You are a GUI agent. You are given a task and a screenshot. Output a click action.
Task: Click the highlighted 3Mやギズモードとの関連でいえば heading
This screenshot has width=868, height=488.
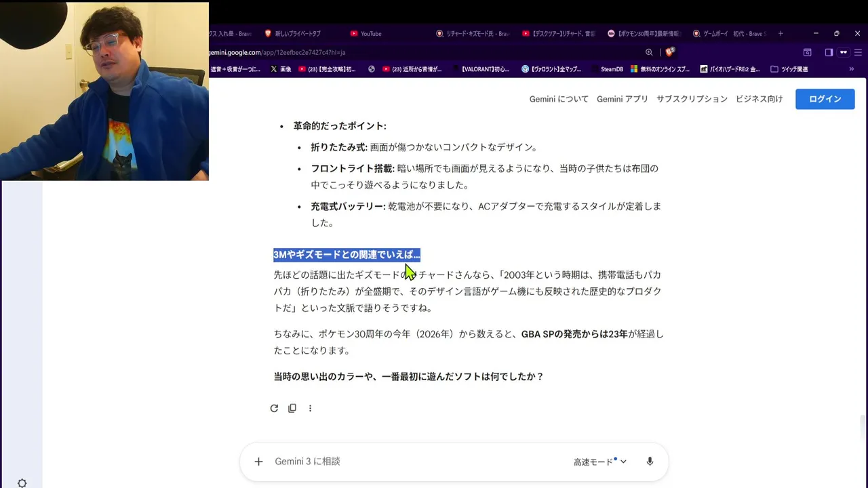point(347,254)
